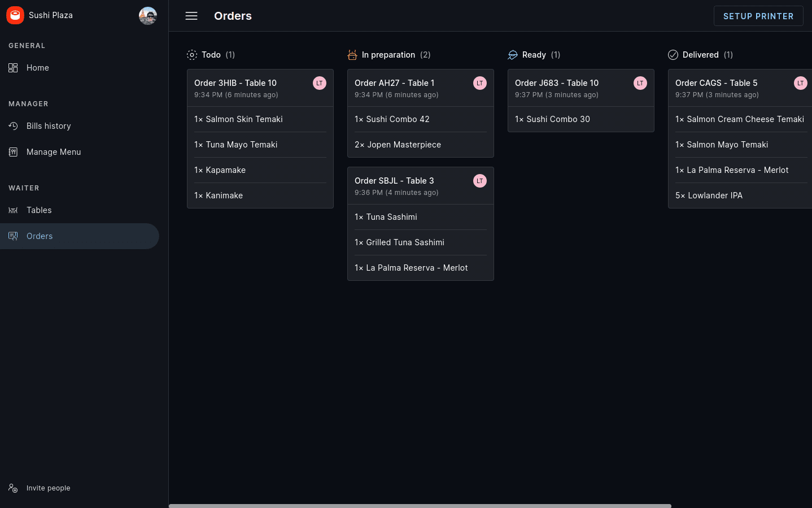The height and width of the screenshot is (508, 812).
Task: Select '1× Salmon Mayo Temaki' item
Action: click(x=740, y=145)
